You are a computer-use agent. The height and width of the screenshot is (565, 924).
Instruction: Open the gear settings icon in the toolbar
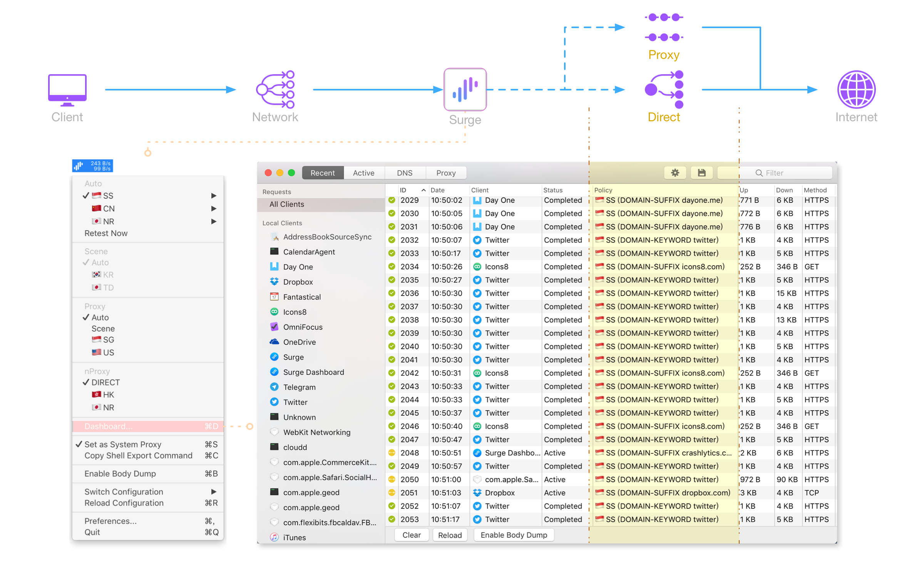click(x=675, y=173)
